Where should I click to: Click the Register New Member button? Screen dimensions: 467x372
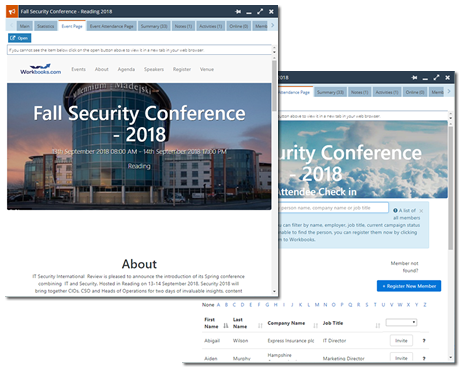point(409,286)
